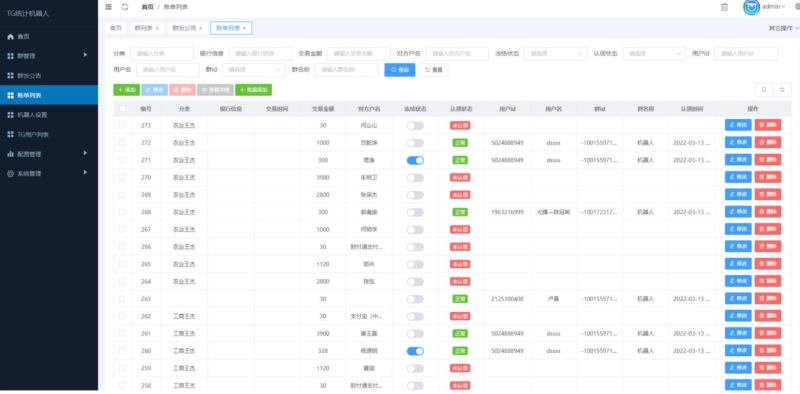This screenshot has width=800, height=394.
Task: Click the pink 删除 toolbar button
Action: (182, 90)
